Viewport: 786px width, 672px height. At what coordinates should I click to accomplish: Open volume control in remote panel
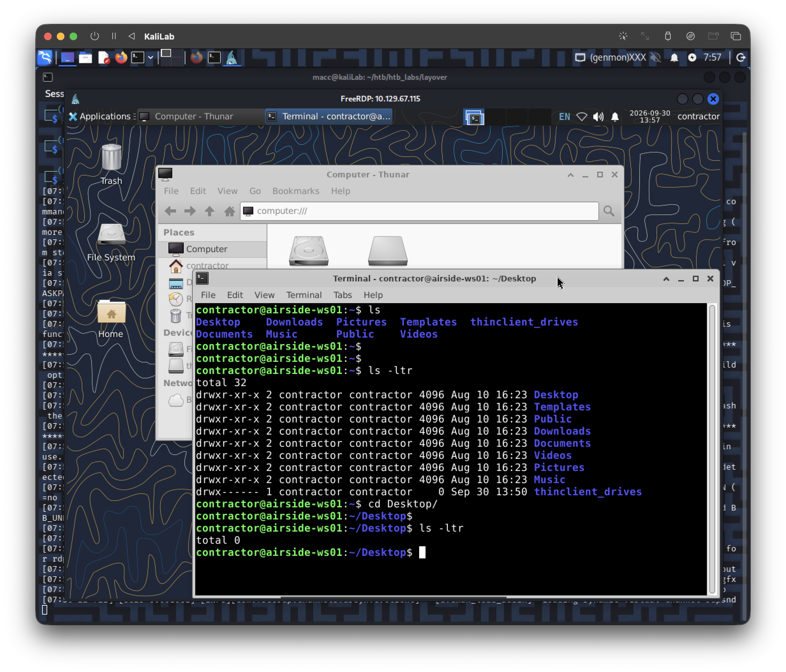(x=598, y=116)
